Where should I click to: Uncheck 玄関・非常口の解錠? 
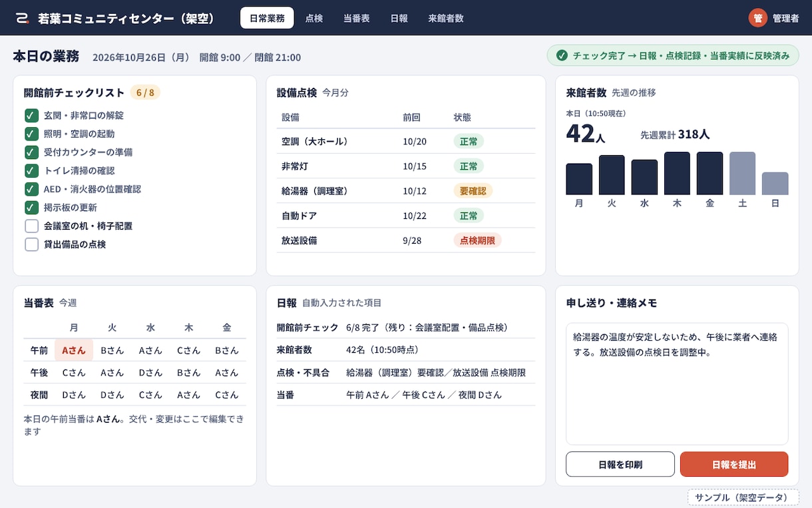pyautogui.click(x=31, y=115)
